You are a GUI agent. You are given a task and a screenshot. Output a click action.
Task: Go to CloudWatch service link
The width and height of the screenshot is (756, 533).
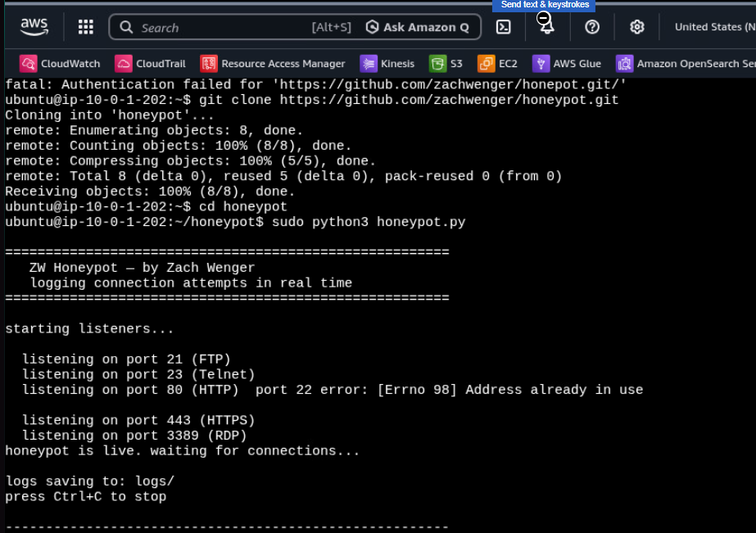point(70,64)
